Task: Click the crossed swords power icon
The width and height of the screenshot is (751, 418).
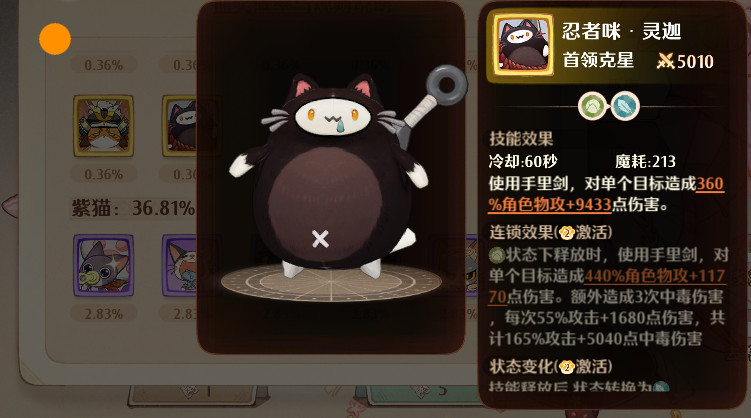Action: (665, 61)
